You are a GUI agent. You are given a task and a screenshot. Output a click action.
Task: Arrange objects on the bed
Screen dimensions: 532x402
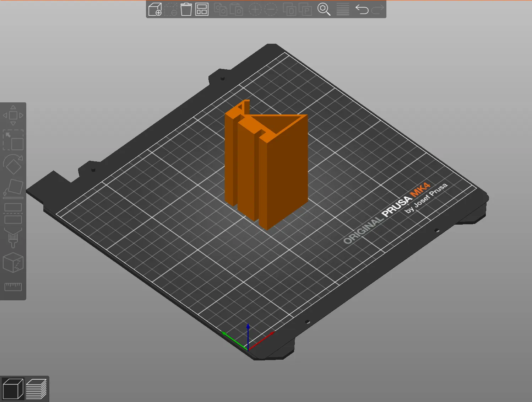(x=202, y=9)
